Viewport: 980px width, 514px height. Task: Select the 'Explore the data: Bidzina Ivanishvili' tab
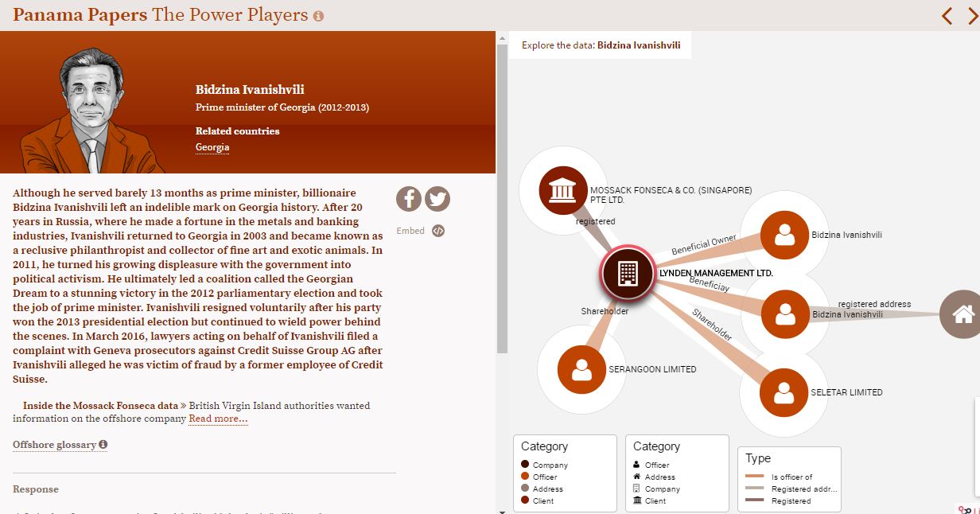click(x=601, y=45)
